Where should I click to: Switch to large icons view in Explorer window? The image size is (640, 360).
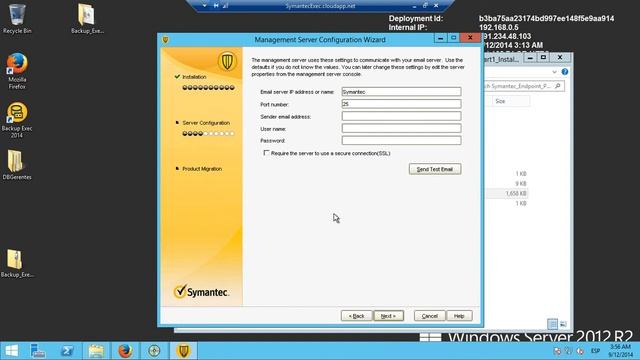tap(563, 324)
